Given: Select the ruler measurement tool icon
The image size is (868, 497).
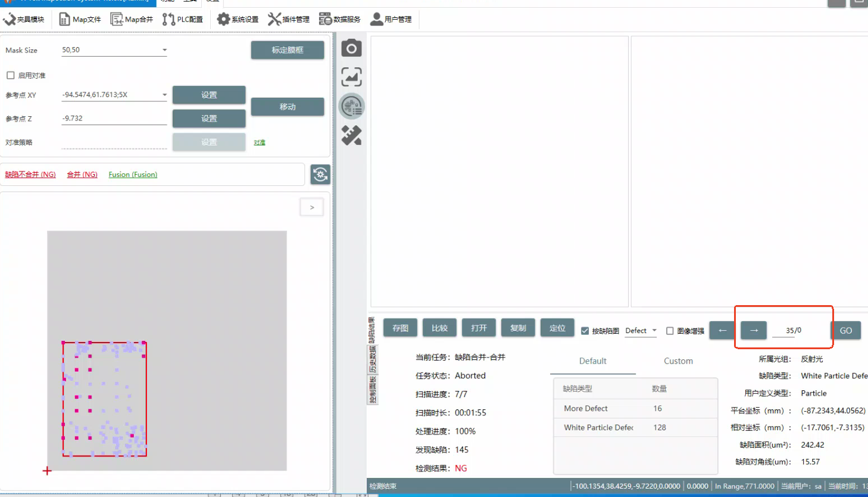Looking at the screenshot, I should click(x=351, y=136).
